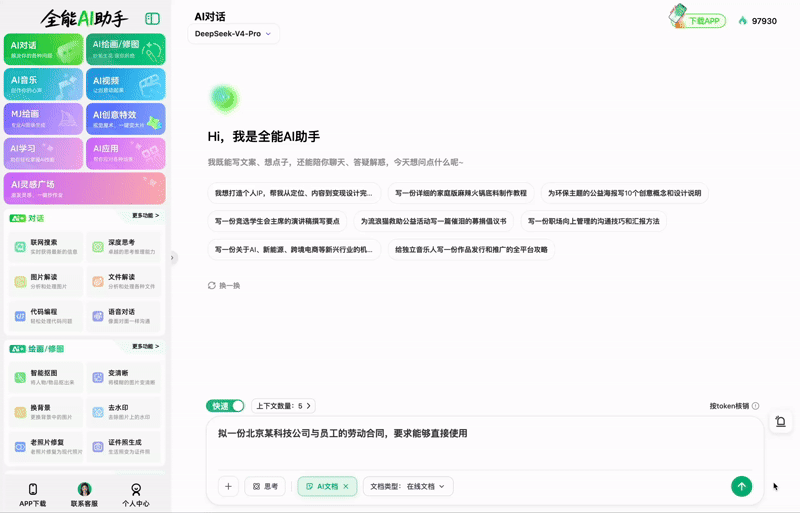The height and width of the screenshot is (513, 800).
Task: Select the 深度思考 icon
Action: pos(98,247)
